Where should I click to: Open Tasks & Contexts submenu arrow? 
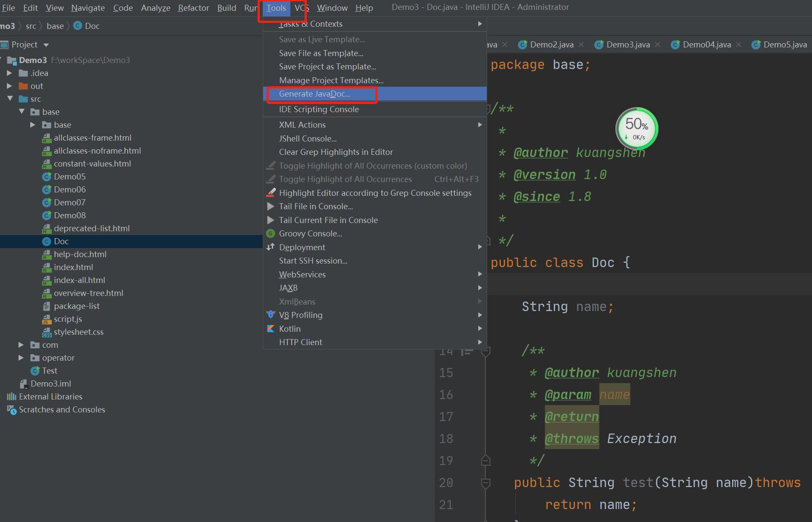pyautogui.click(x=480, y=24)
